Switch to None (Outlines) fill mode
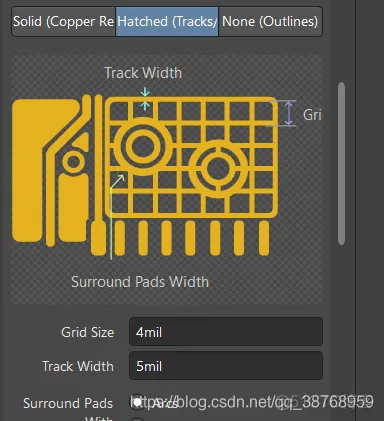 click(x=270, y=22)
